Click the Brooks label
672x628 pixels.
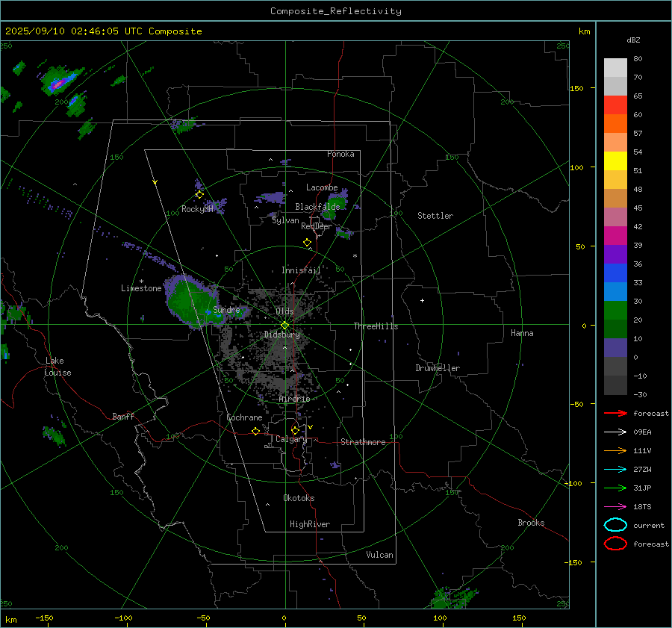[x=531, y=523]
